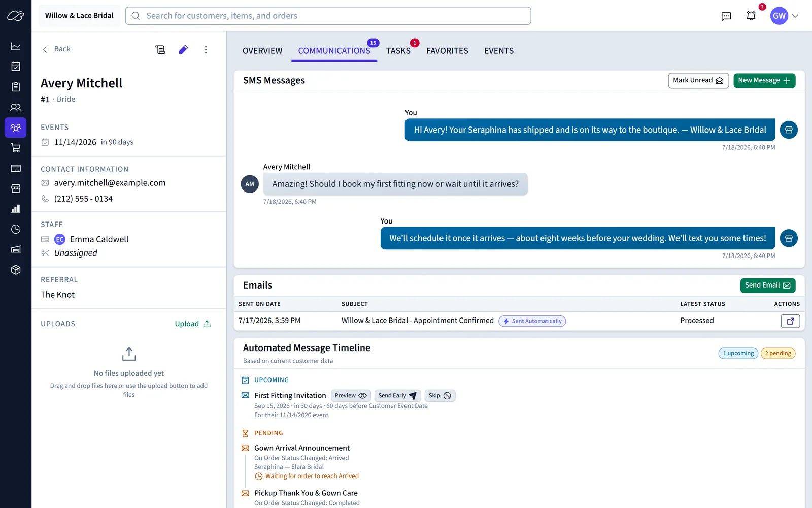Click the Pickup Thank You & Gown Care item

(x=306, y=493)
